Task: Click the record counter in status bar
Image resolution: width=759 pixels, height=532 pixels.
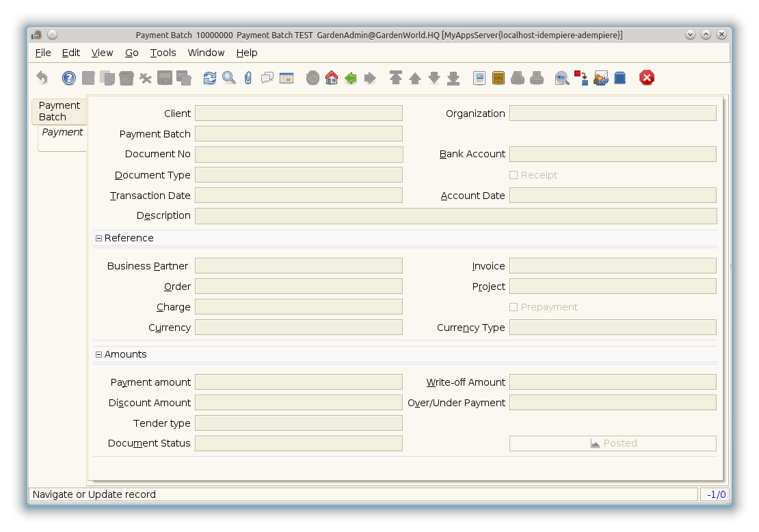Action: 716,494
